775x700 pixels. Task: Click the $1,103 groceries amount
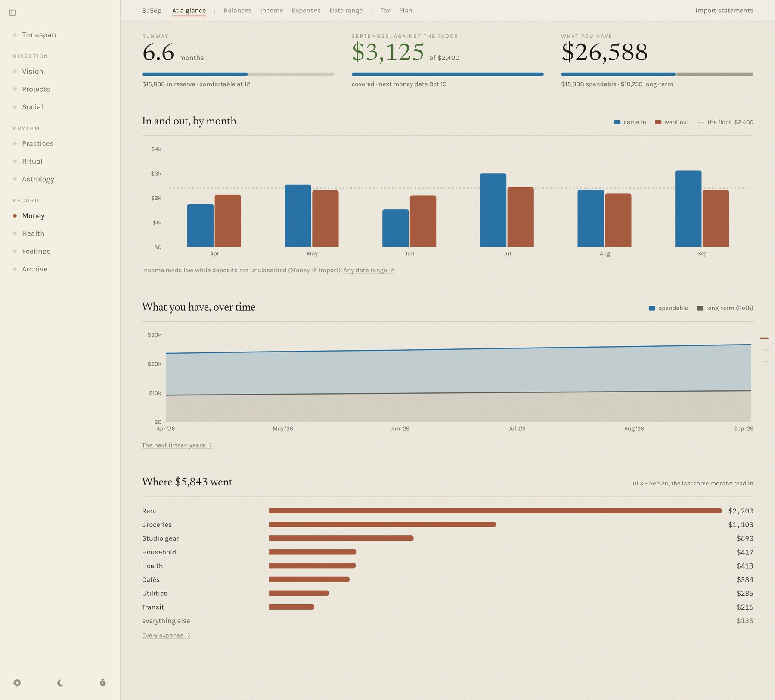coord(741,525)
